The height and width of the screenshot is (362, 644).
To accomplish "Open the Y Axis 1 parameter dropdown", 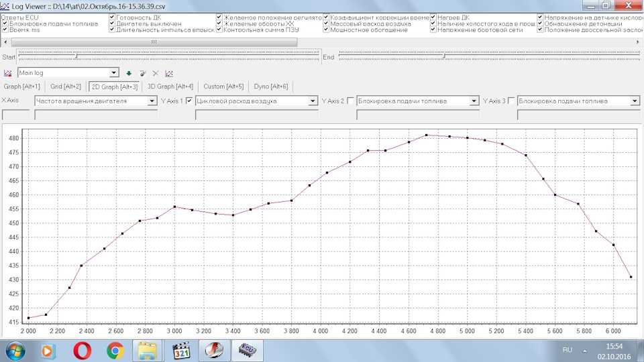I will coord(313,101).
